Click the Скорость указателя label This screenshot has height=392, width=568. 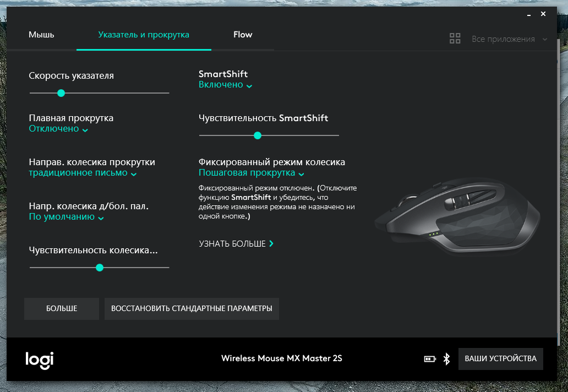(x=72, y=76)
